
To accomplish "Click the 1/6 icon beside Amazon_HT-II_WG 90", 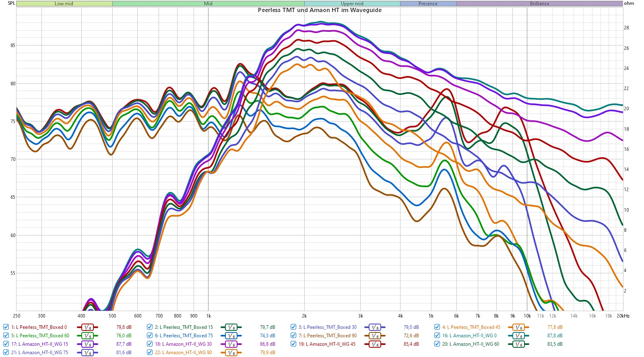I will click(231, 353).
